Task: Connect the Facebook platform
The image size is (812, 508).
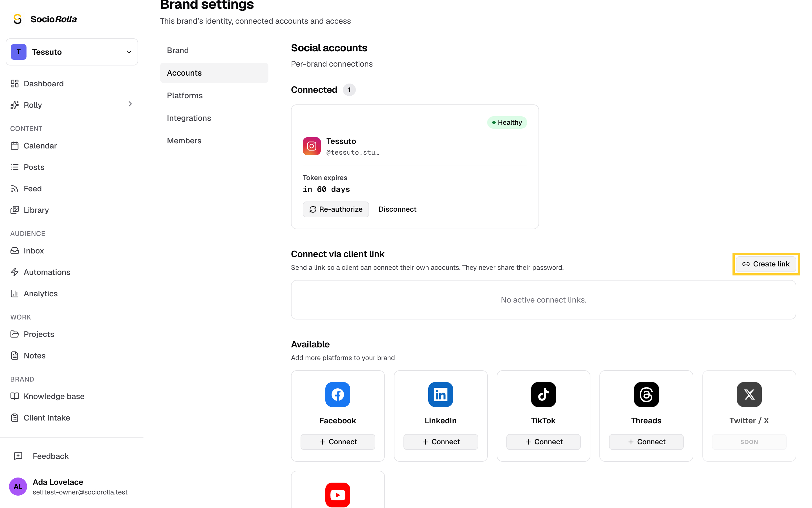Action: coord(337,442)
